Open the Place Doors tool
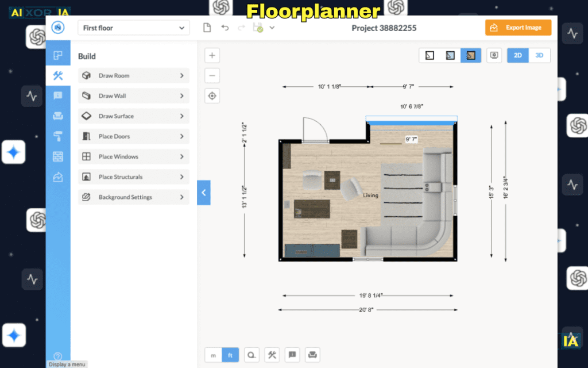Screen dimensions: 588x368 133,136
